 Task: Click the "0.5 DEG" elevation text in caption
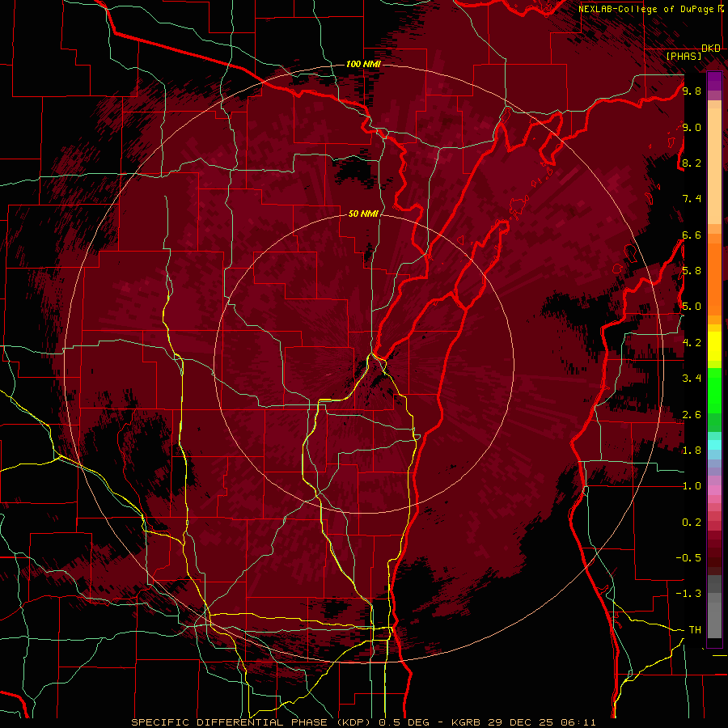[406, 722]
